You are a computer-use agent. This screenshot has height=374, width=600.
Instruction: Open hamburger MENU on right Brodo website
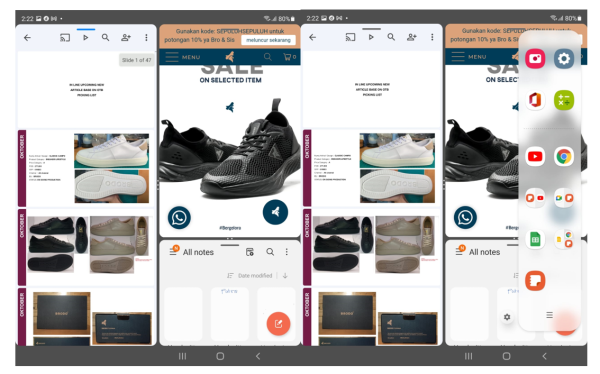pyautogui.click(x=469, y=57)
